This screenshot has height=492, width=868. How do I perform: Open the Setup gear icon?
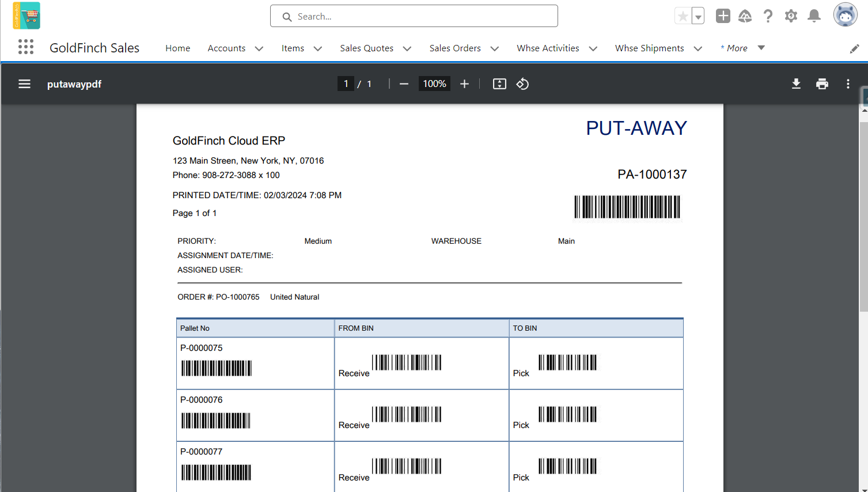click(791, 16)
